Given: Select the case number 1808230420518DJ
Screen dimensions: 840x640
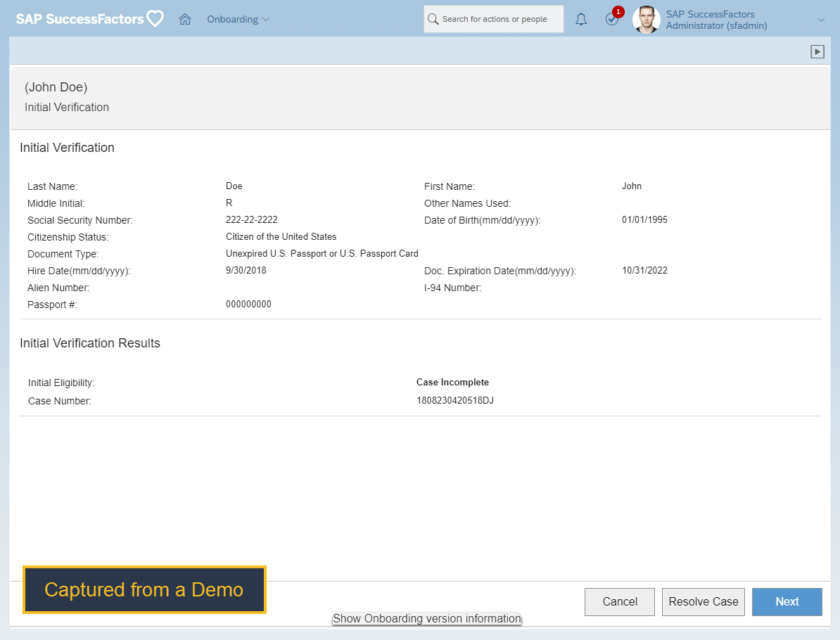Looking at the screenshot, I should 454,401.
